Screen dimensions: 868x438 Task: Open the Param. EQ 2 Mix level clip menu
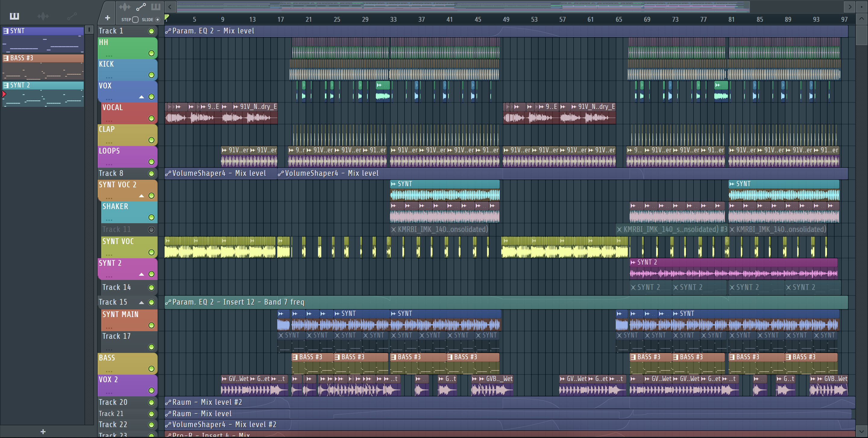(168, 31)
